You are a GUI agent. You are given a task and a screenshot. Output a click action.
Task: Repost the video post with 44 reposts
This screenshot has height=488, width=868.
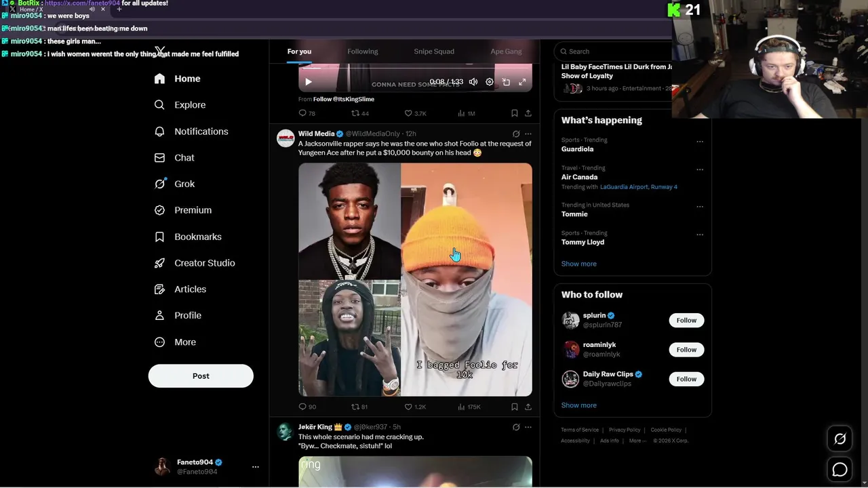coord(359,113)
